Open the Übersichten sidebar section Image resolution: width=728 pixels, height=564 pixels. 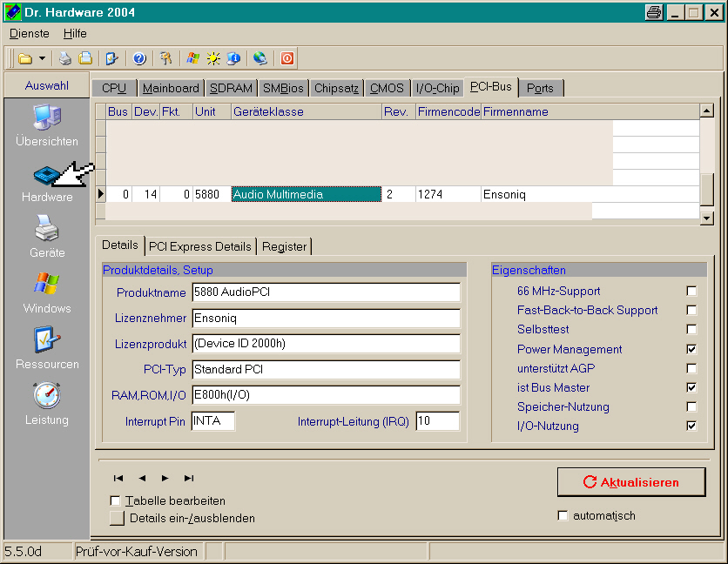point(47,126)
